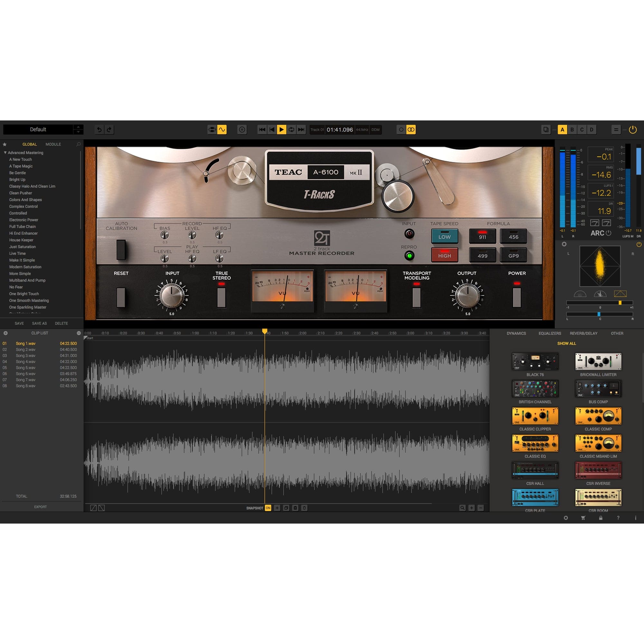Switch tape speed to LOW
644x644 pixels.
(445, 237)
